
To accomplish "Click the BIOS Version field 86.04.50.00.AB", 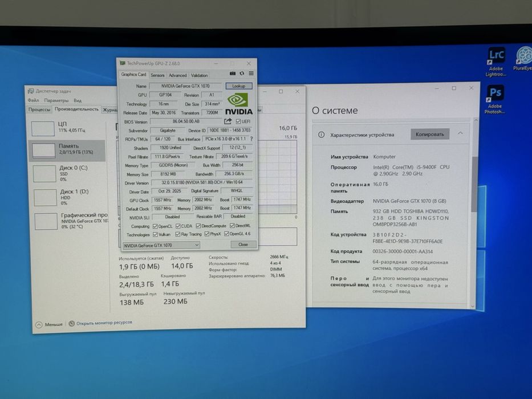I will pos(186,121).
